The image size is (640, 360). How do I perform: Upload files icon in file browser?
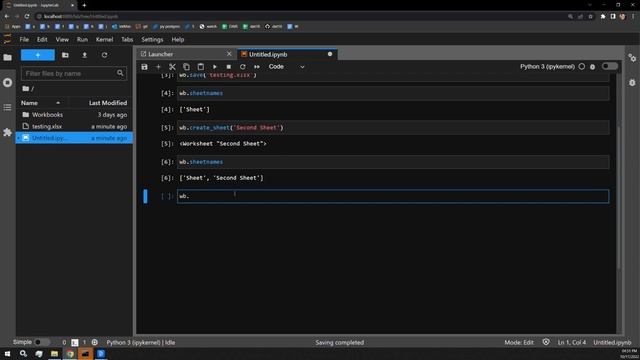click(84, 55)
